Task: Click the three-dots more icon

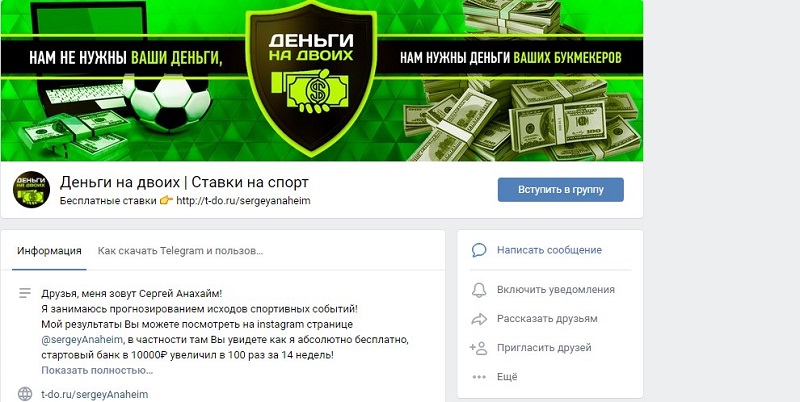Action: (x=479, y=377)
